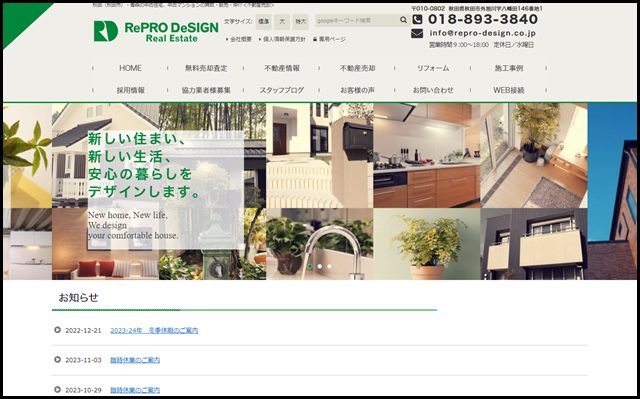This screenshot has width=640, height=399.
Task: Open 不動産情報 menu item
Action: pyautogui.click(x=282, y=68)
